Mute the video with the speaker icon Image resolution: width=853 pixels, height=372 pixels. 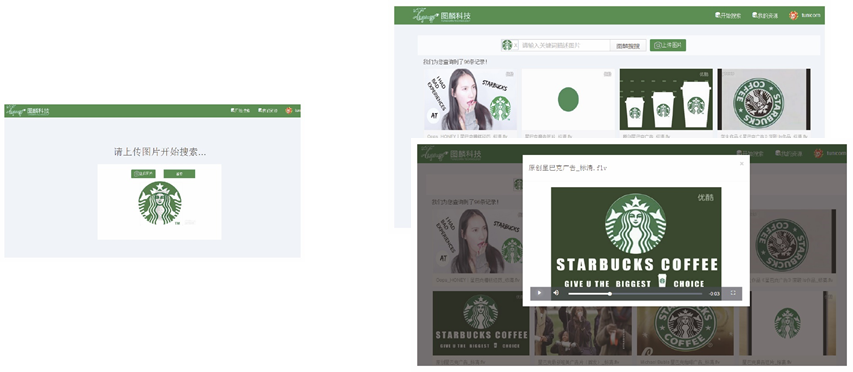pos(556,293)
